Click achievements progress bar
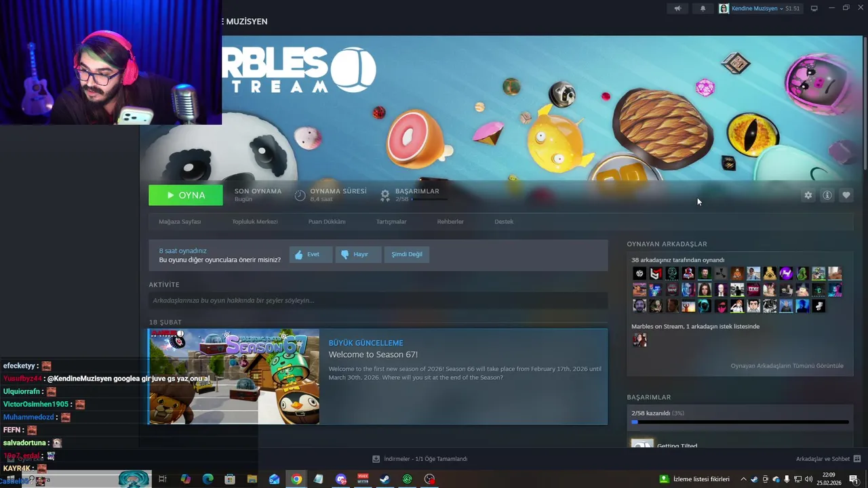This screenshot has width=868, height=488. pyautogui.click(x=740, y=422)
